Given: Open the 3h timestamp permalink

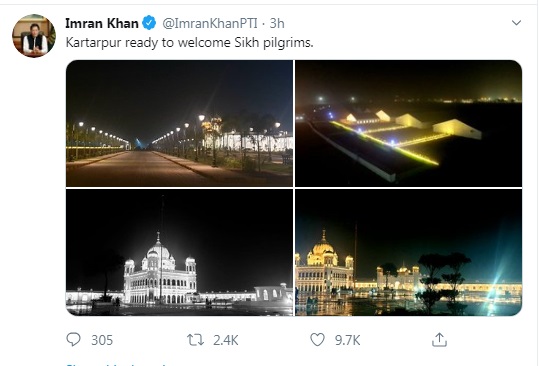Looking at the screenshot, I should pyautogui.click(x=277, y=23).
